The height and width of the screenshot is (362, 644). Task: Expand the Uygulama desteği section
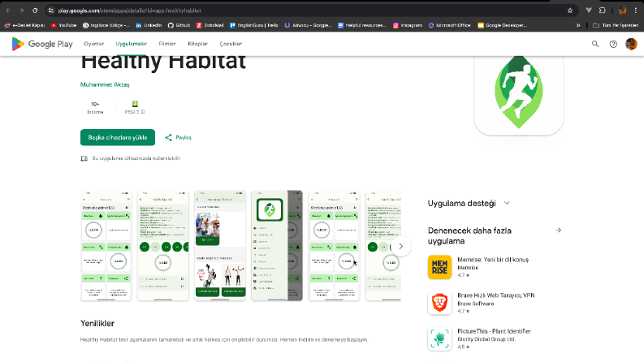[507, 203]
